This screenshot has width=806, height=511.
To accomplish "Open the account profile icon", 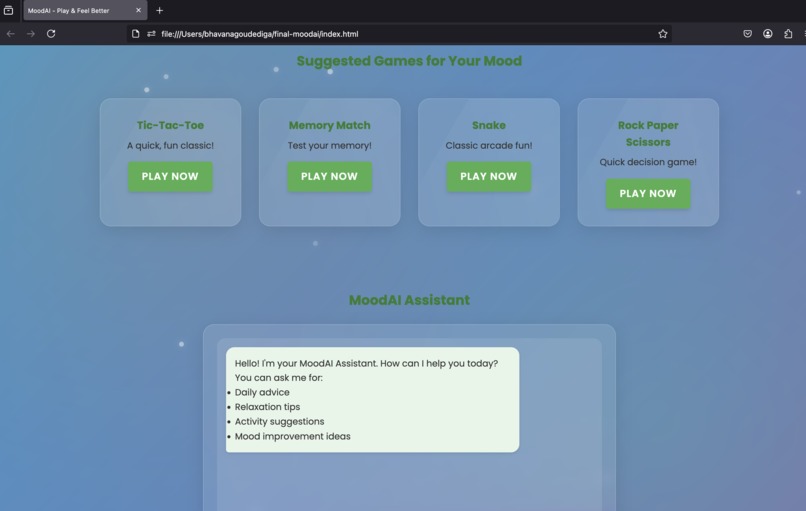I will (767, 34).
